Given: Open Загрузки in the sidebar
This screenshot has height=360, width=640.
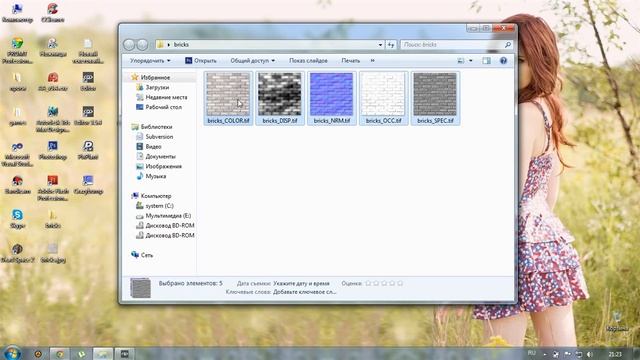Looking at the screenshot, I should tap(157, 87).
